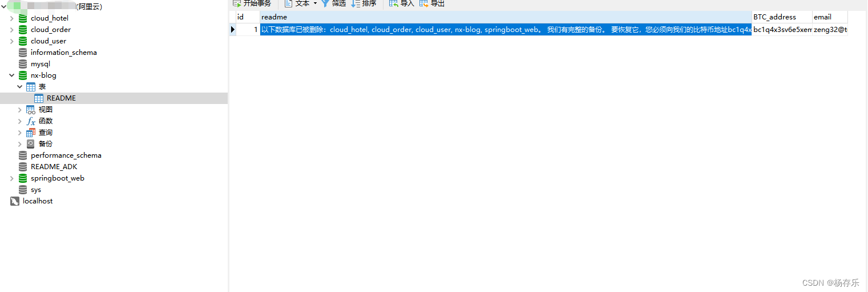Click the tables (表) folder icon
868x292 pixels.
tap(31, 87)
